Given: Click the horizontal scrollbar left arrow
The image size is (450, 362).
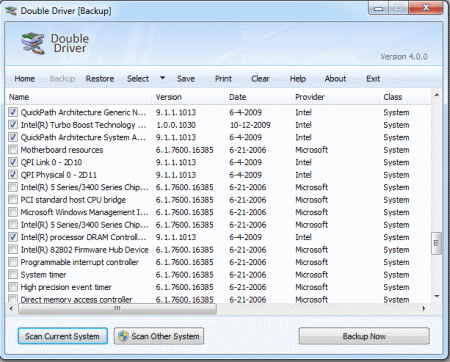Looking at the screenshot, I should tap(11, 309).
